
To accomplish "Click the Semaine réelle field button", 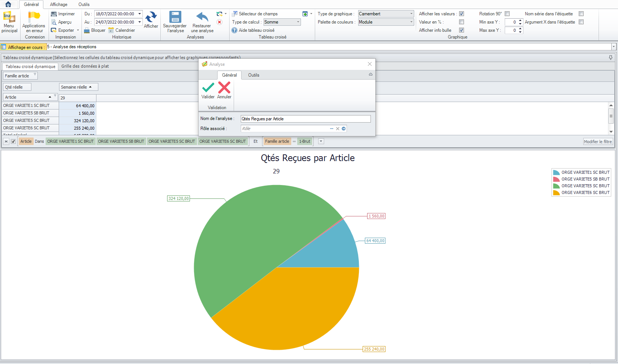I will [x=79, y=87].
